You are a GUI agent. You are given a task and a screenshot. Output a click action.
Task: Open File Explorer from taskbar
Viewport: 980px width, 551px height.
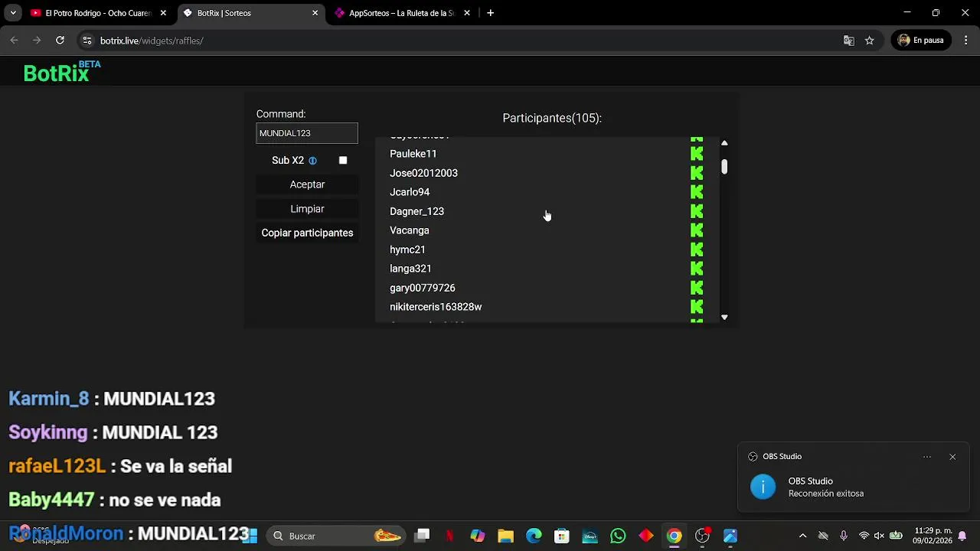[x=505, y=536]
